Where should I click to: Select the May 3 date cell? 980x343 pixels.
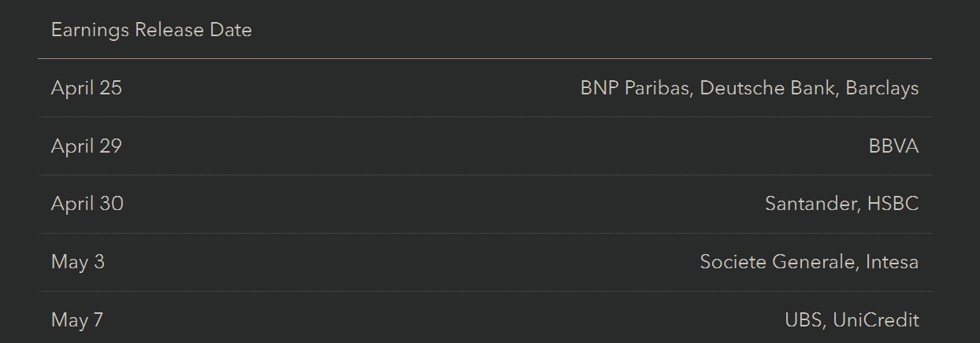click(78, 262)
